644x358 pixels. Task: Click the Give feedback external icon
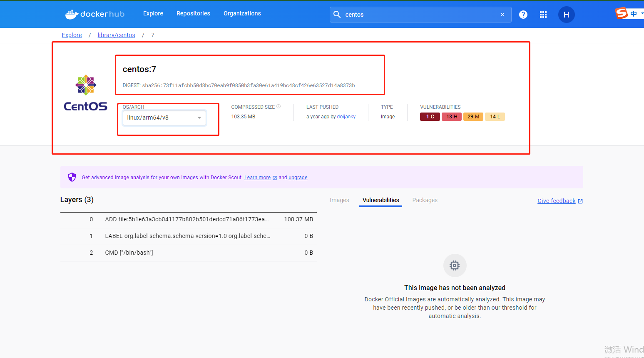[580, 201]
